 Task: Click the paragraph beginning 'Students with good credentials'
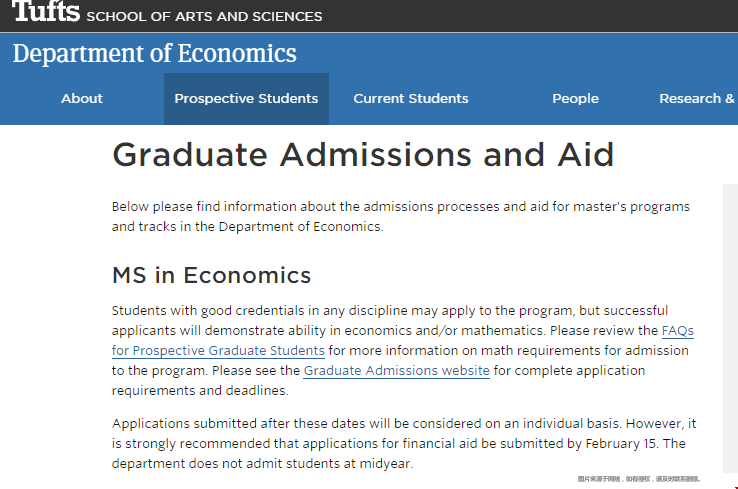click(403, 351)
